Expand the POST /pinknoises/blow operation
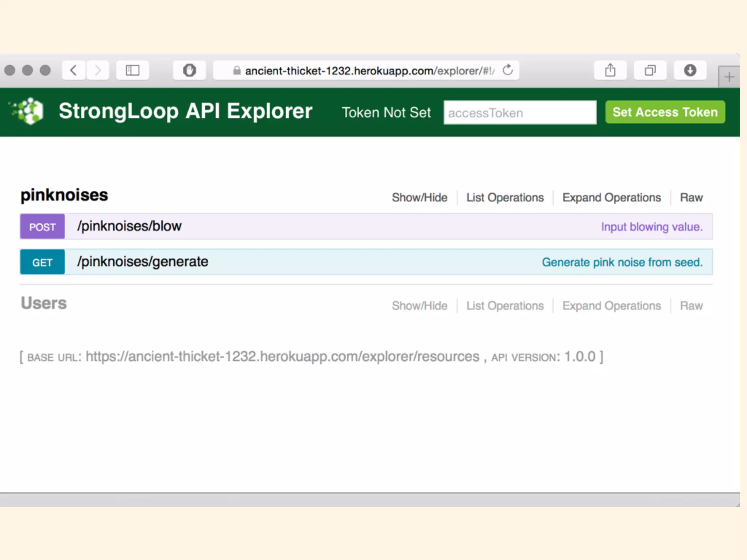 point(129,226)
